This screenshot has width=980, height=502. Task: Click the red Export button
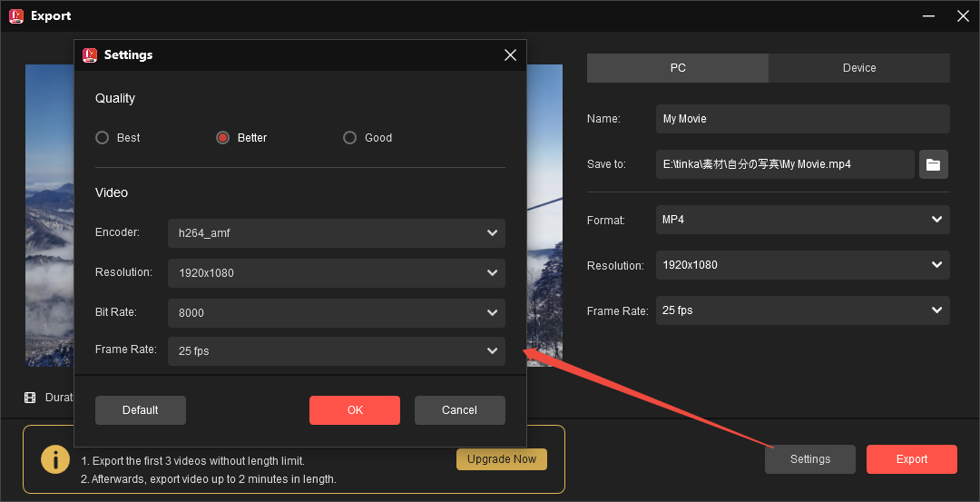912,458
